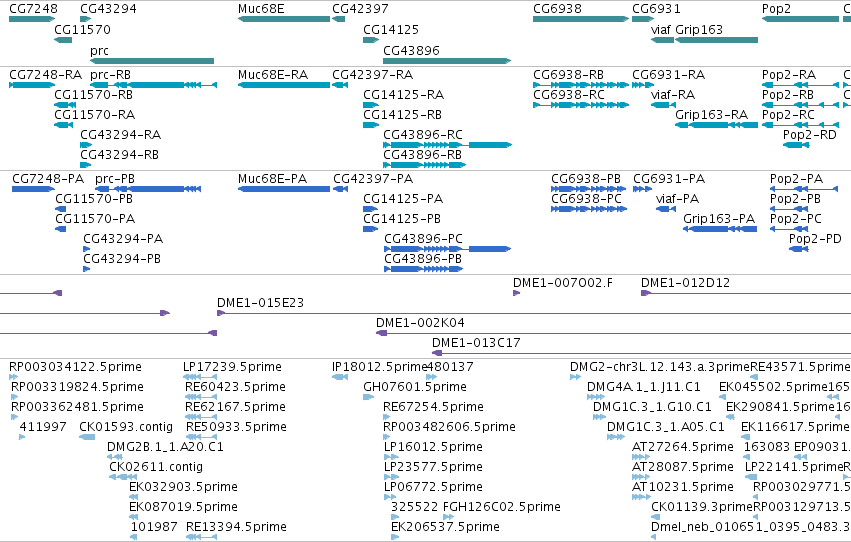
Task: Select the Pop2 gene feature
Action: pos(801,19)
